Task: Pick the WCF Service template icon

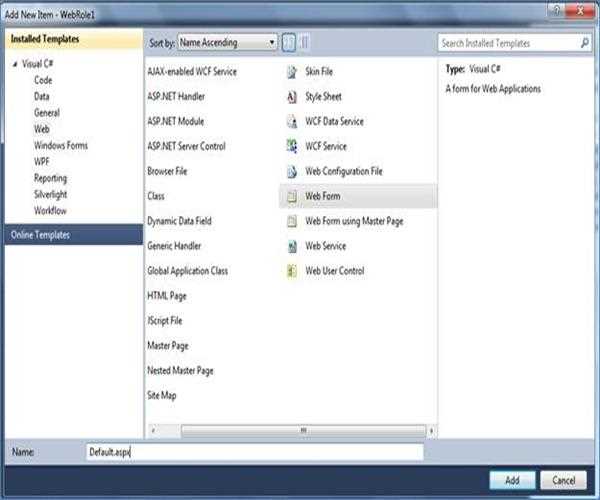Action: tap(292, 146)
